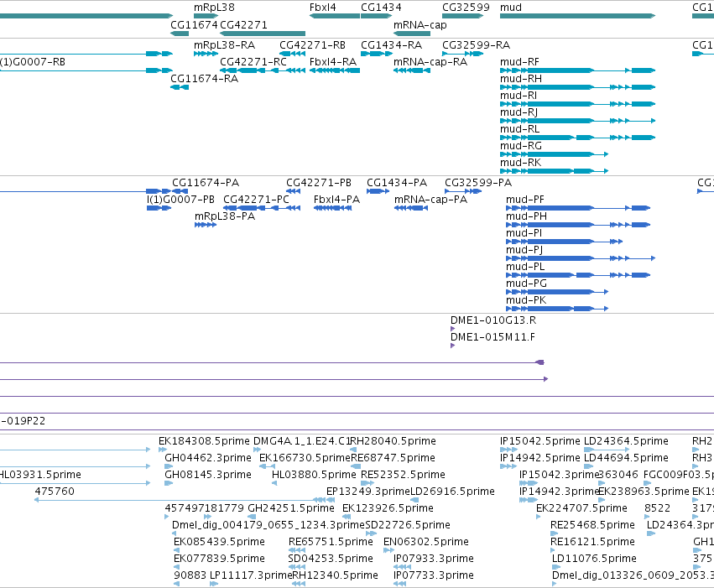
Task: Click transcript CG1434-RA
Action: pyautogui.click(x=391, y=45)
